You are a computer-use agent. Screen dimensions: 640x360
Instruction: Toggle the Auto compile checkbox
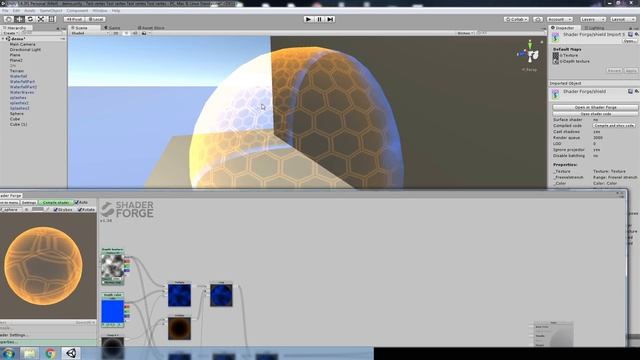click(x=76, y=202)
